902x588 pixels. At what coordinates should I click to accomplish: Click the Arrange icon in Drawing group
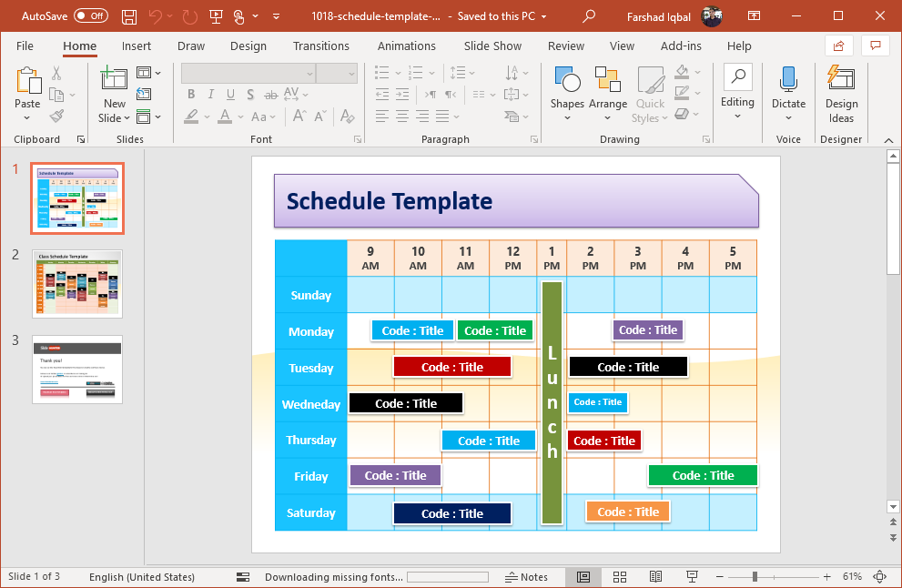click(x=607, y=82)
